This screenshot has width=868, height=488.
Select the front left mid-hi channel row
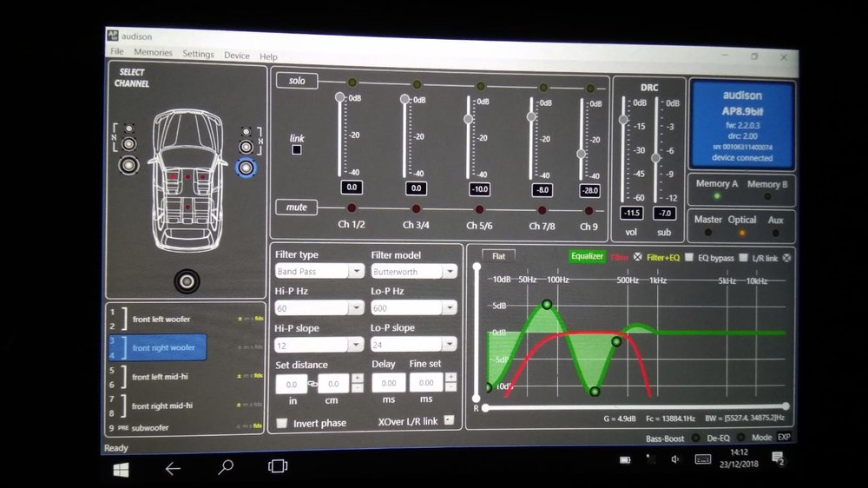click(186, 377)
